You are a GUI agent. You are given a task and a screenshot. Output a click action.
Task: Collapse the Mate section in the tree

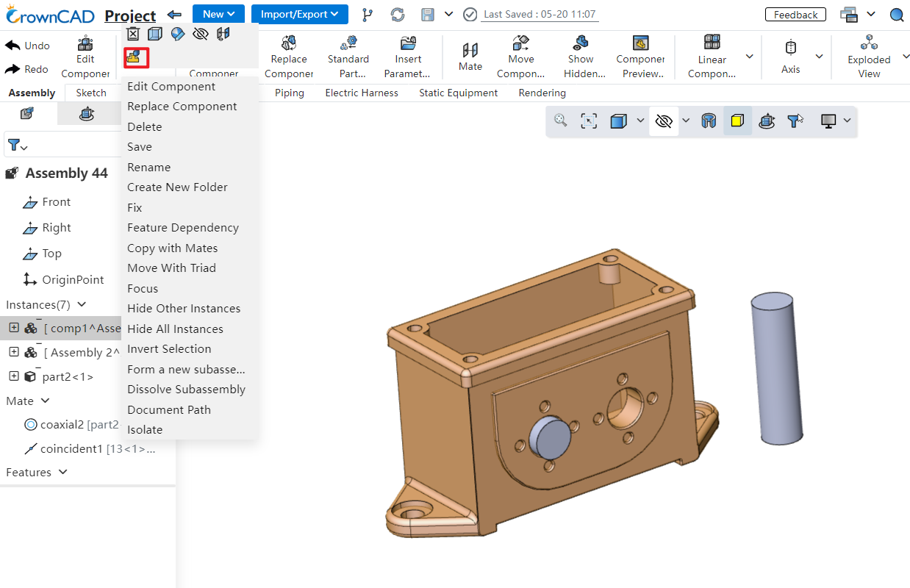[x=45, y=401]
